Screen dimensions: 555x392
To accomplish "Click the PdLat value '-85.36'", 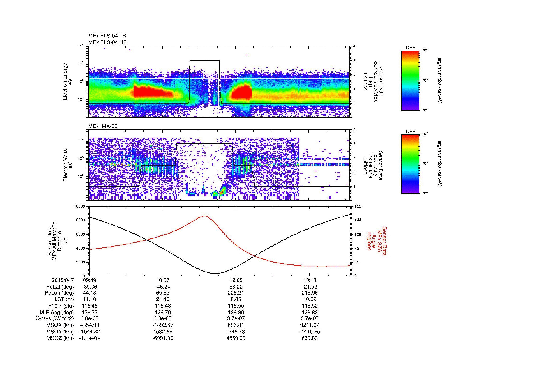I will (x=89, y=287).
